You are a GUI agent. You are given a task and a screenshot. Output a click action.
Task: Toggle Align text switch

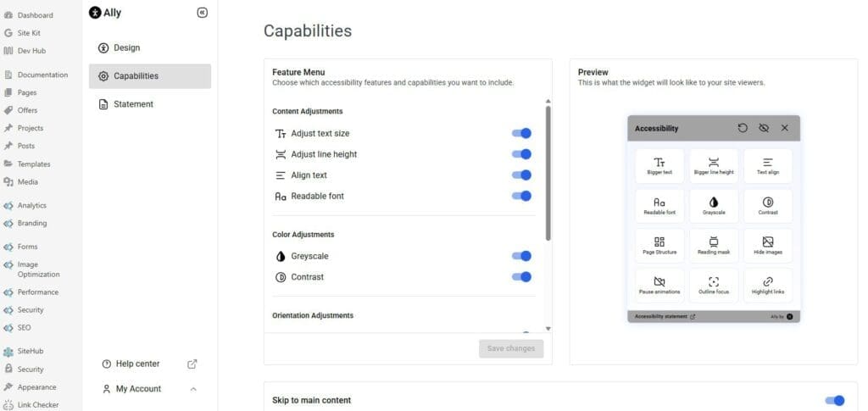(x=521, y=175)
